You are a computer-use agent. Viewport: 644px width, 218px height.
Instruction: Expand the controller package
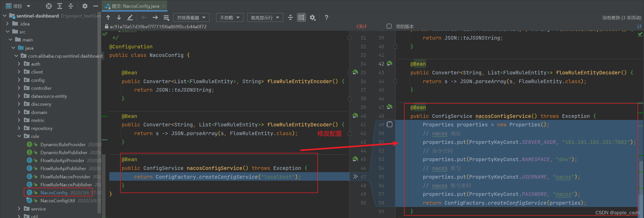pos(19,88)
